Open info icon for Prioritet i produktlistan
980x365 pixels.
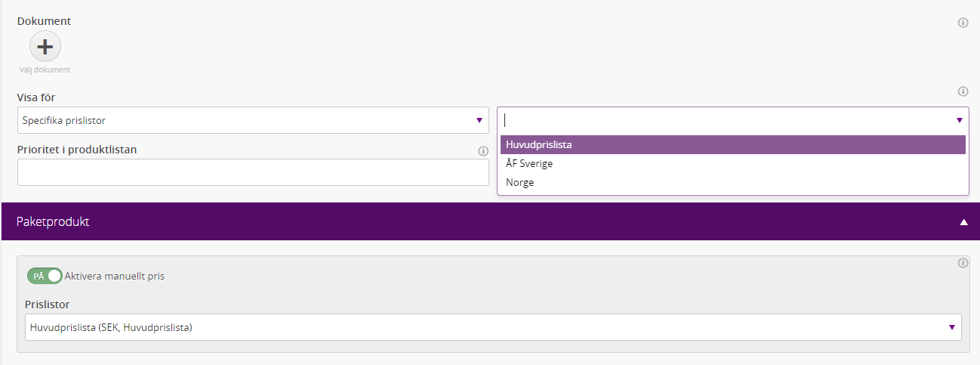483,151
